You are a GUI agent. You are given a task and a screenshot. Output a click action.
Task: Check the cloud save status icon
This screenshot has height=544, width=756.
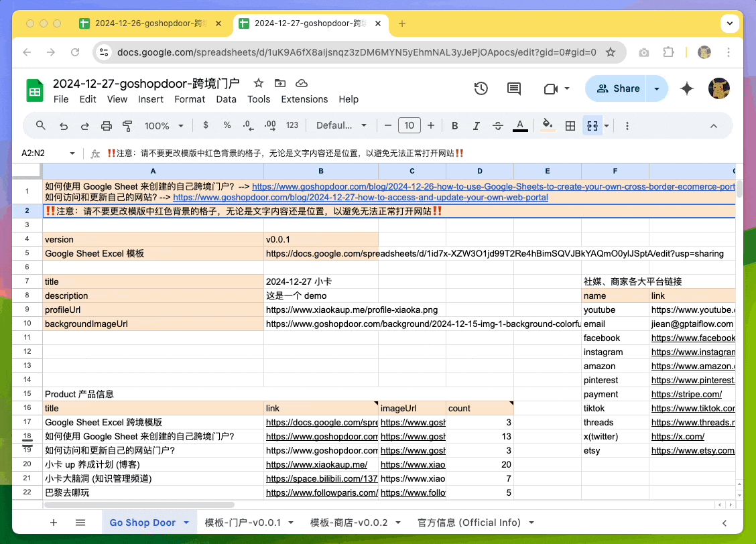click(x=302, y=83)
